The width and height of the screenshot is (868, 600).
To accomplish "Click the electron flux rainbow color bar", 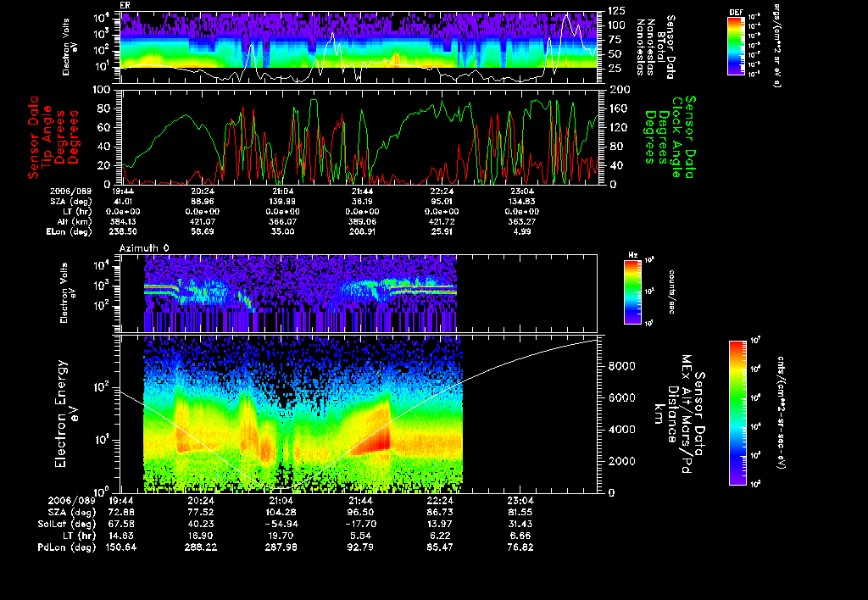I will coord(737,413).
